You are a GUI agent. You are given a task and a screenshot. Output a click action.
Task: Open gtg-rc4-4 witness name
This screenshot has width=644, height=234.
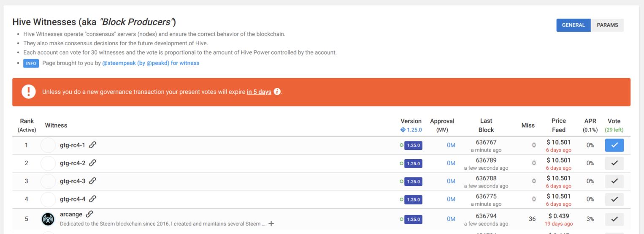[73, 199]
